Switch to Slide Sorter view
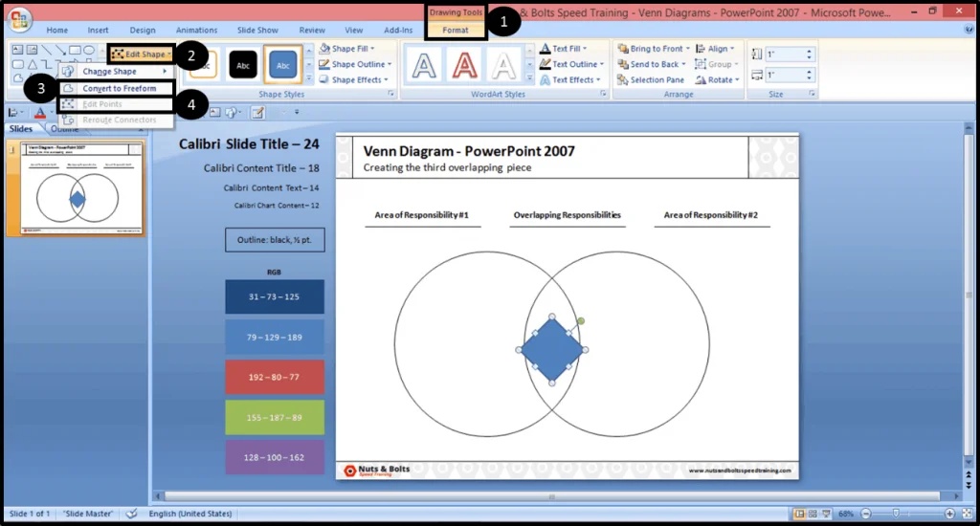 point(813,514)
